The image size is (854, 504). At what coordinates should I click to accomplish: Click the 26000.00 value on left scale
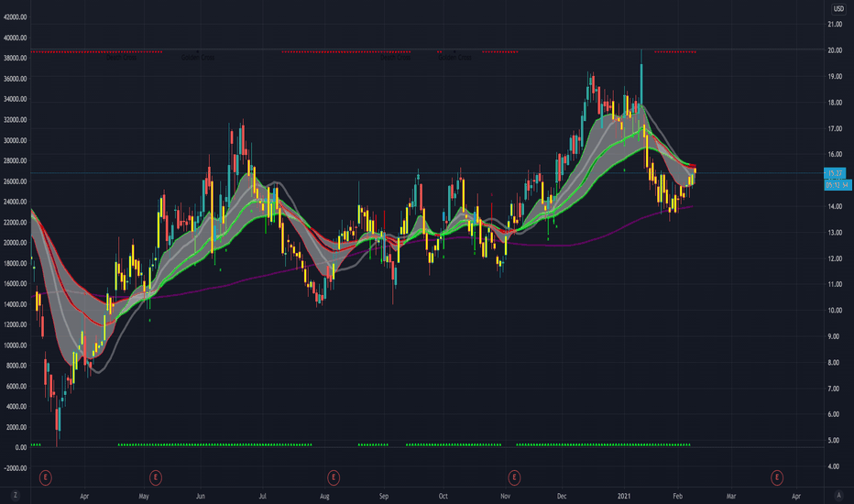point(15,181)
